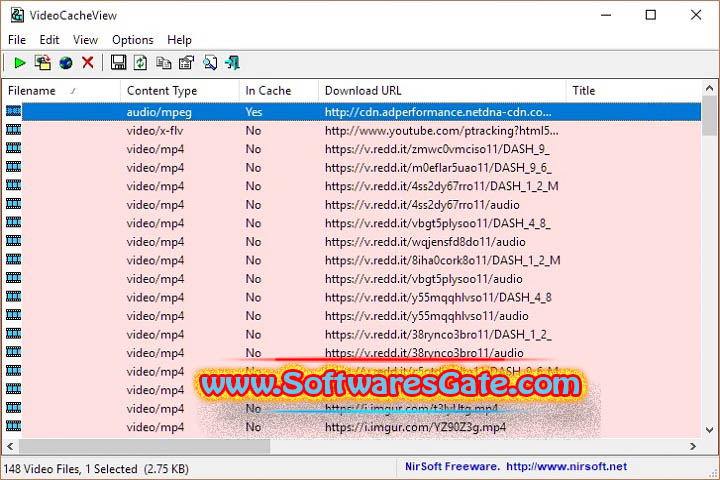Select the v.redd.it/zmwc0vmciso11/DASH_9_ URL

coord(437,149)
